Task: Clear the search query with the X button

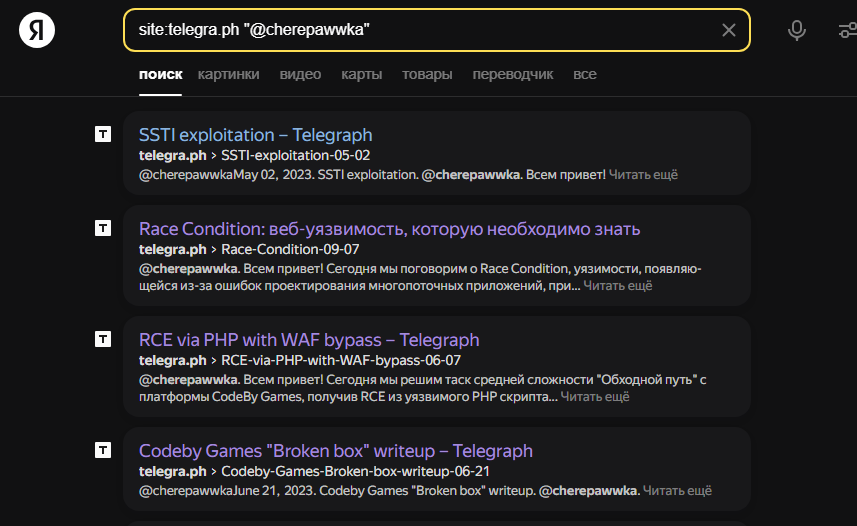Action: 729,30
